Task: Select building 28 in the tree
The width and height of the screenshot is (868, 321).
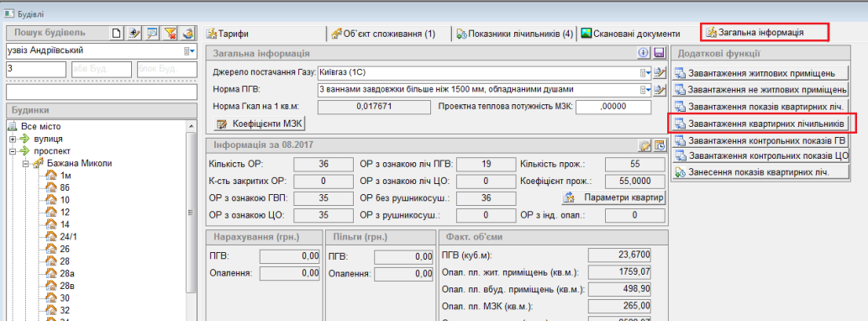Action: pyautogui.click(x=65, y=260)
